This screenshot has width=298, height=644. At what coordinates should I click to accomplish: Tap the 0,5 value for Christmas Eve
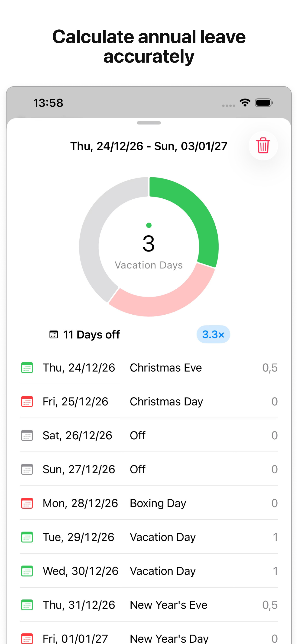click(270, 368)
